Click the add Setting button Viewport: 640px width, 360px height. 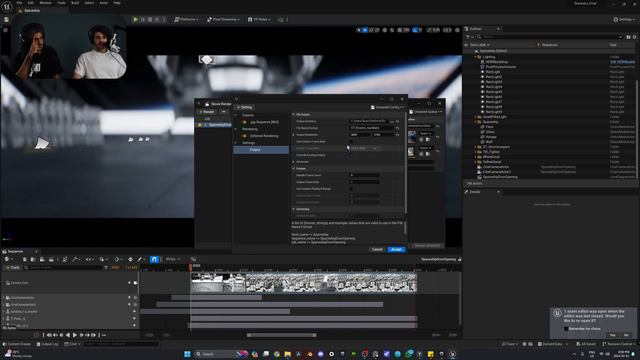pos(245,107)
